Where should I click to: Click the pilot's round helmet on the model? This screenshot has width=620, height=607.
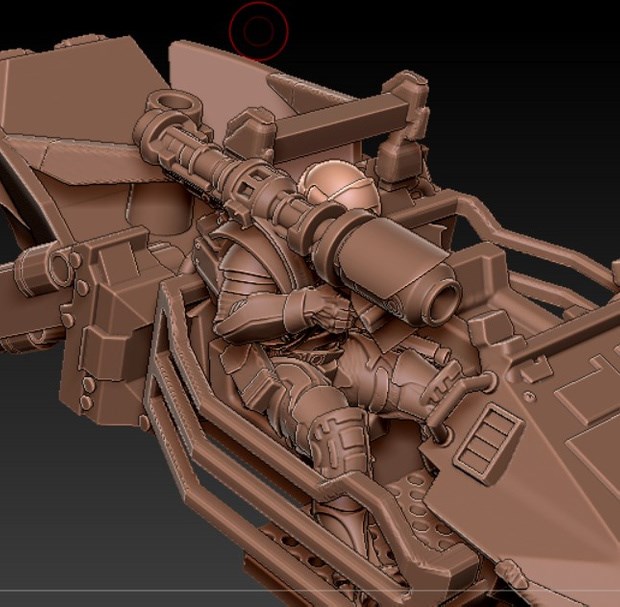341,186
